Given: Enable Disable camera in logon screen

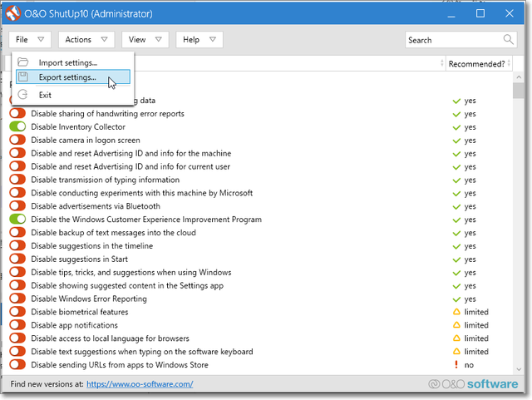Looking at the screenshot, I should point(17,141).
